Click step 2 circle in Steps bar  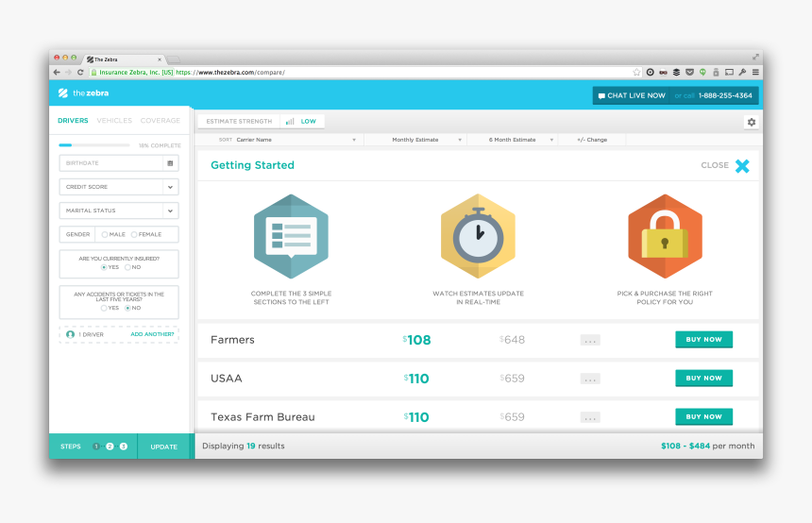[110, 447]
